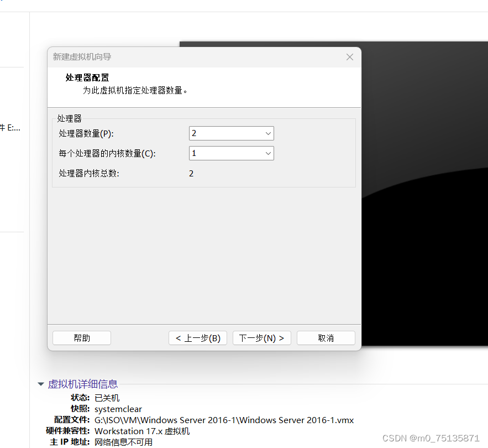Click the Workstation 17.x 虚拟机 compatibility text
488x448 pixels.
click(x=142, y=431)
